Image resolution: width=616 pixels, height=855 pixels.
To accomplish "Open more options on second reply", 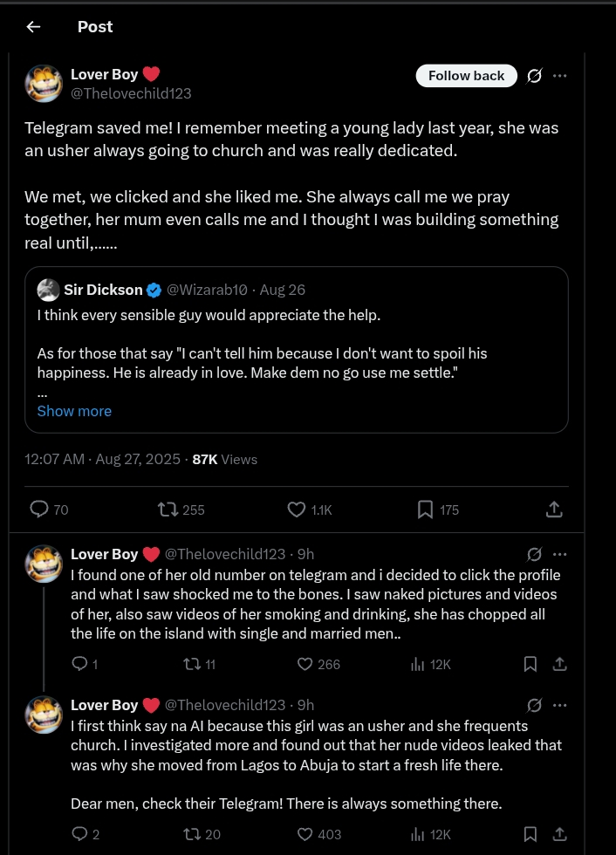I will pyautogui.click(x=560, y=705).
